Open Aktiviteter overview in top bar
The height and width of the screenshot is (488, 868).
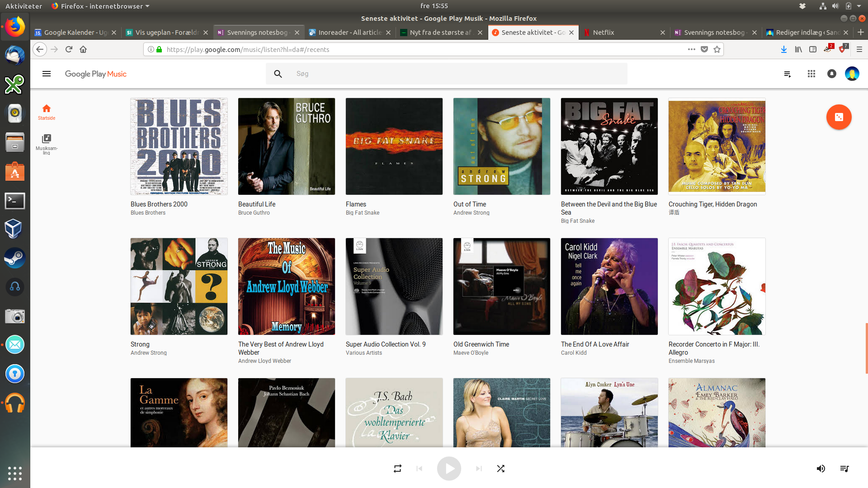(x=24, y=6)
